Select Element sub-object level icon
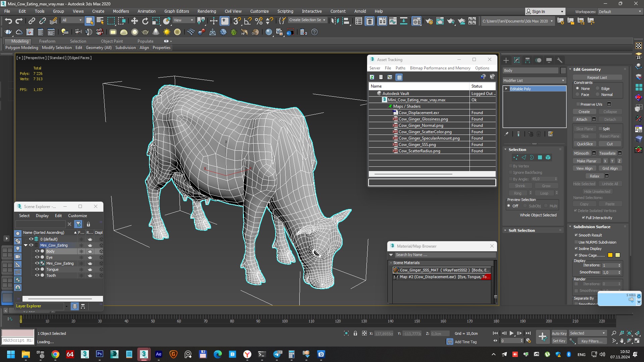Image resolution: width=644 pixels, height=362 pixels. coord(548,157)
